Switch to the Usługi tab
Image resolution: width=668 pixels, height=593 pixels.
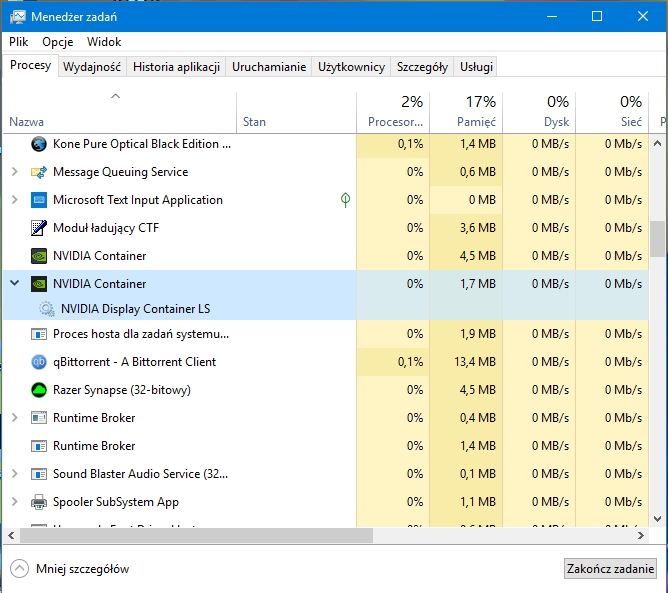click(x=476, y=67)
